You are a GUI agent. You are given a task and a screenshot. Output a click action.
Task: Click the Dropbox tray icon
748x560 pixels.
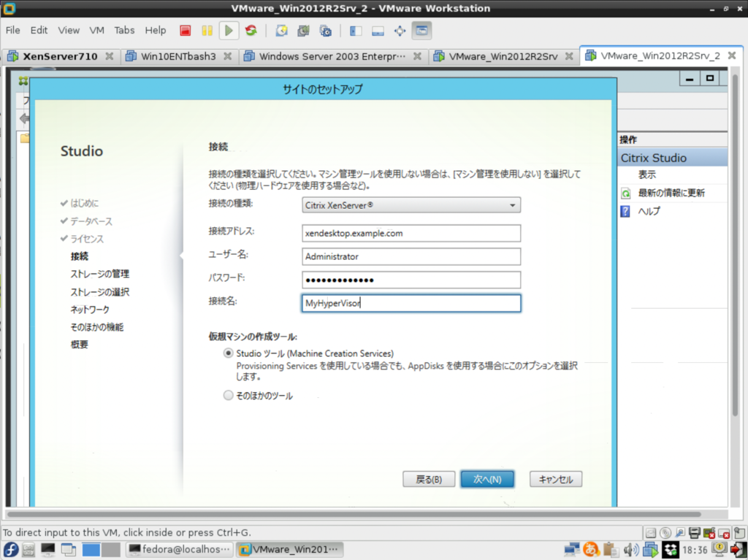click(671, 550)
